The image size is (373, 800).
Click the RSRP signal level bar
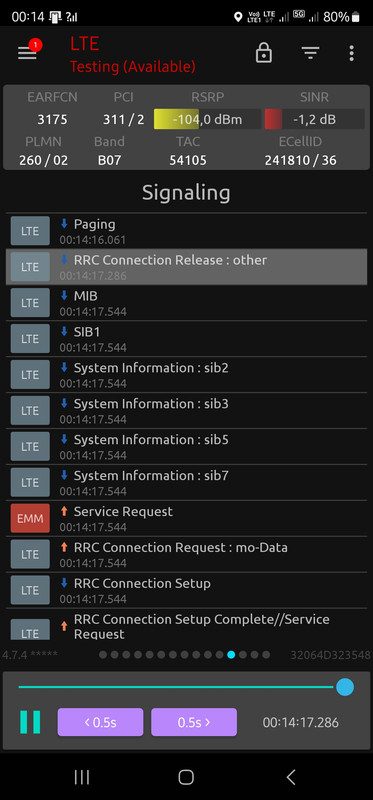(x=207, y=119)
